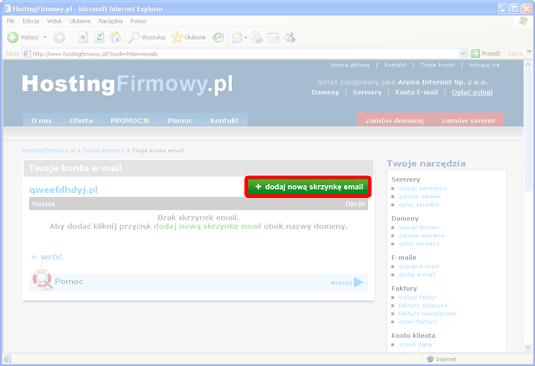Expand the address bar dropdown
The height and width of the screenshot is (366, 535).
463,54
